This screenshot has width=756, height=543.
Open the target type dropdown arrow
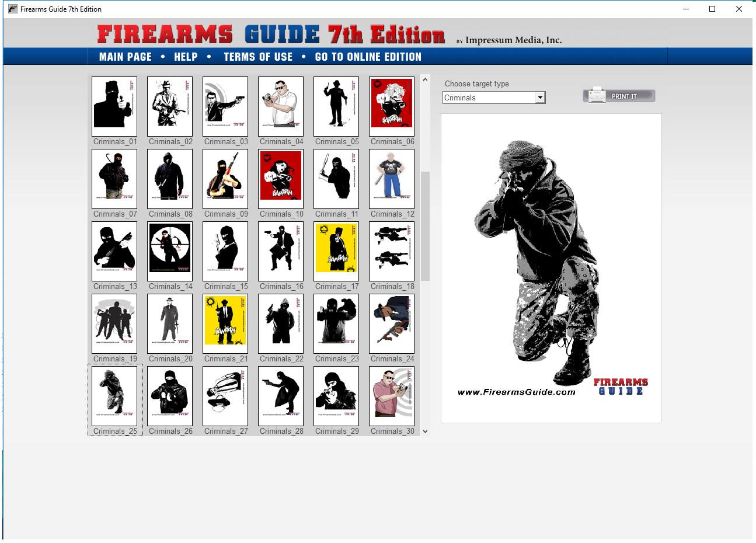[x=540, y=98]
